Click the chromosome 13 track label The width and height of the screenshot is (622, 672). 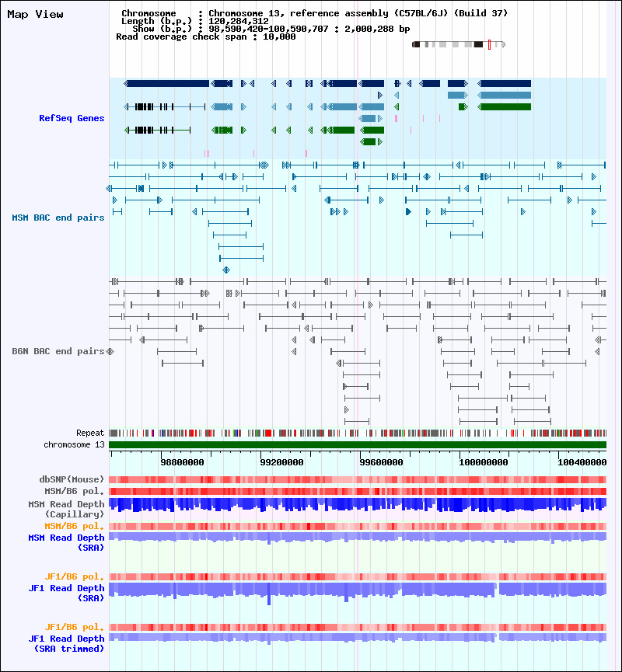tap(74, 445)
